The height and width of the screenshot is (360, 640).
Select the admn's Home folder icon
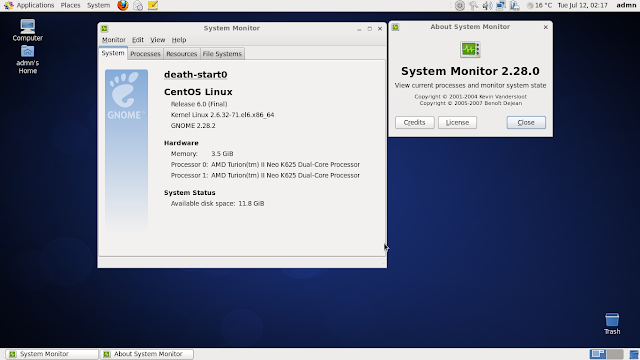pyautogui.click(x=27, y=60)
